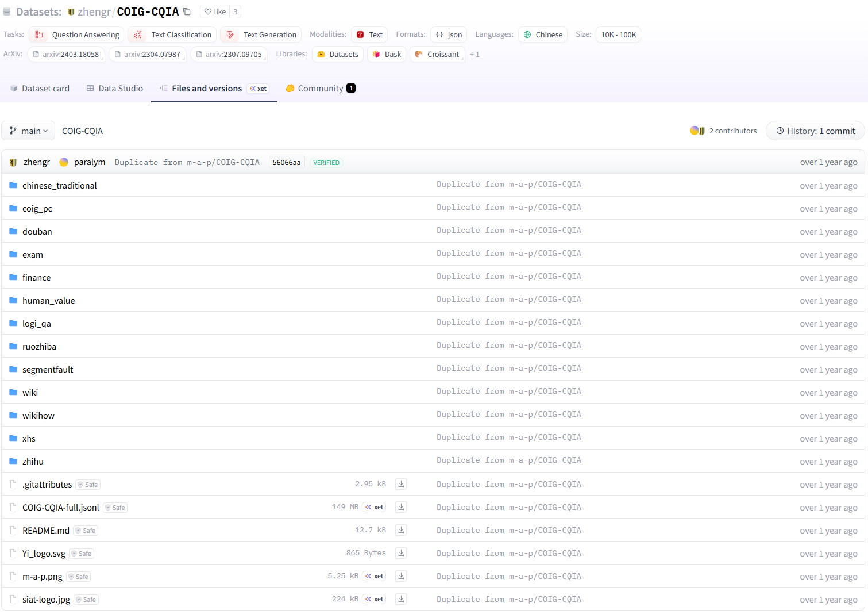Download .gitattributes with the download icon
The image size is (868, 614).
tap(401, 484)
